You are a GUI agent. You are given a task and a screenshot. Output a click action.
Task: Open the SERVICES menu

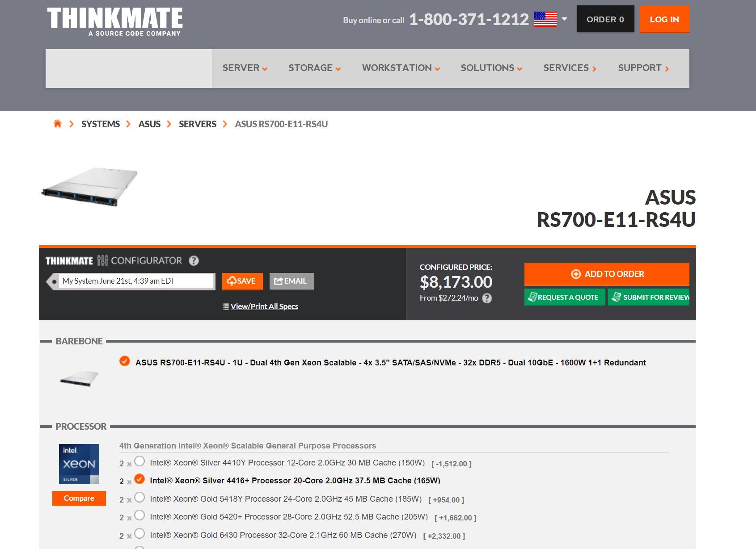tap(570, 68)
